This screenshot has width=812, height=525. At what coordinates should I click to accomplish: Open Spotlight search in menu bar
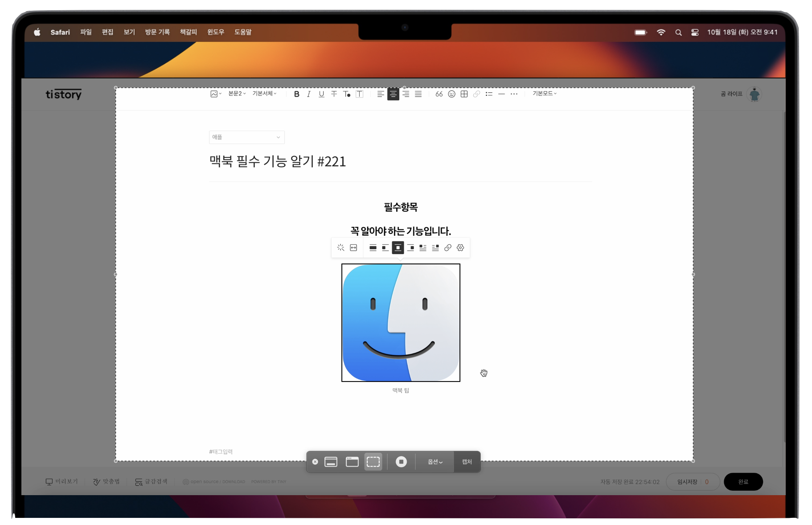pos(678,32)
